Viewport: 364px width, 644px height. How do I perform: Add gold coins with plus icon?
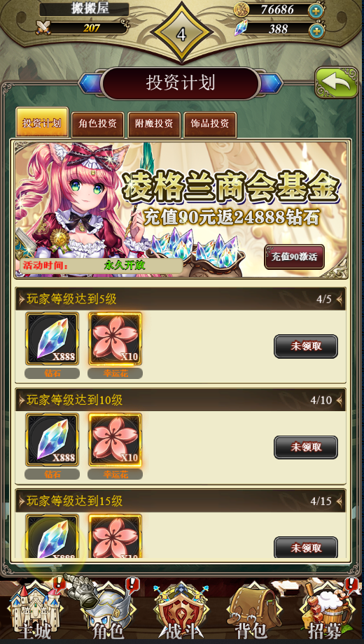tap(316, 10)
